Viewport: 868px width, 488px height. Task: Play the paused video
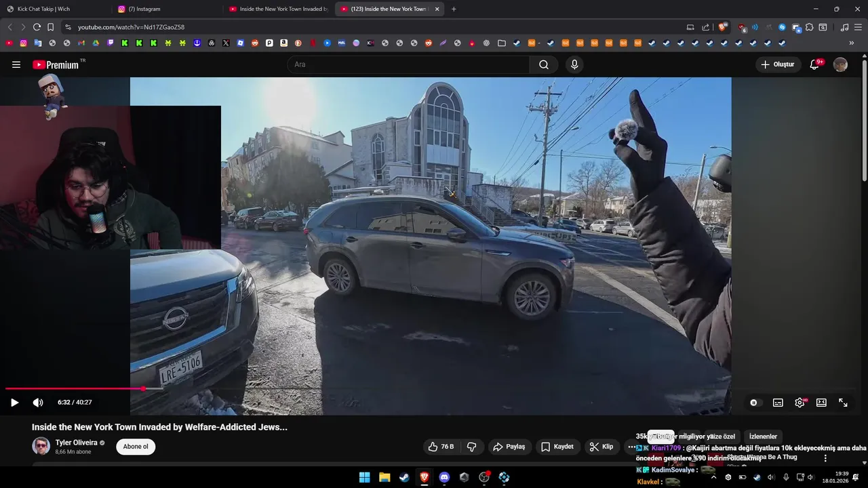(14, 403)
